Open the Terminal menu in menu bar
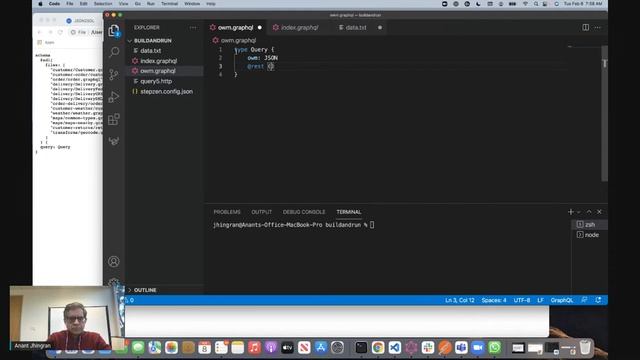Screen dimensions: 640x360 point(169,4)
